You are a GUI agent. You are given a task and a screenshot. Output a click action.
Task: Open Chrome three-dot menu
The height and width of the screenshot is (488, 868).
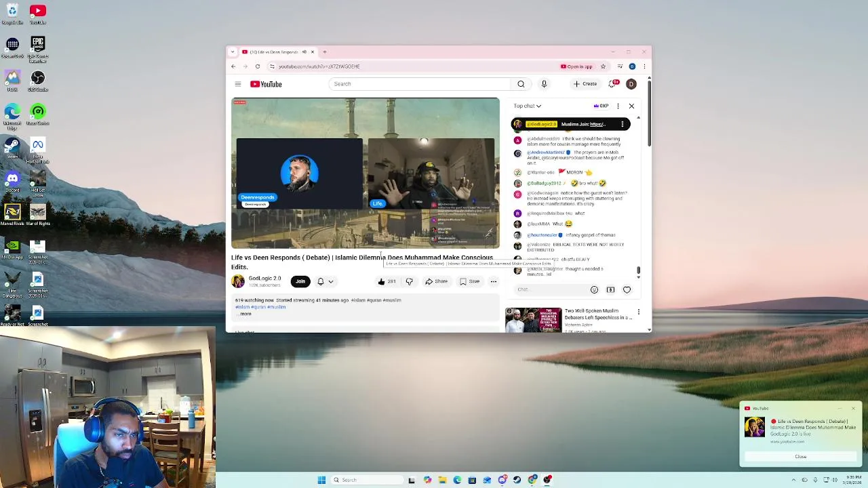(x=644, y=66)
